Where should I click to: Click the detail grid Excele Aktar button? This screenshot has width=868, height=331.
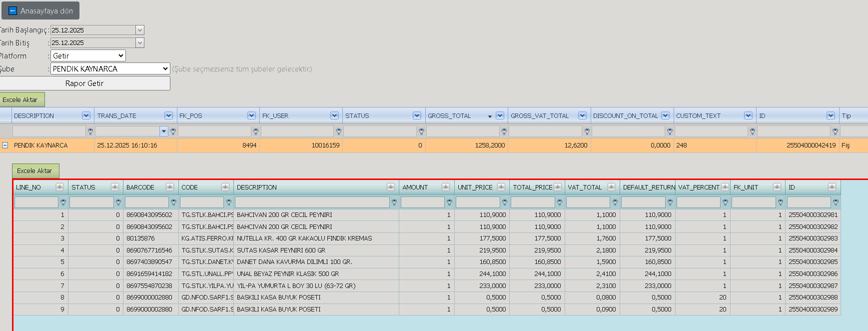pos(35,171)
